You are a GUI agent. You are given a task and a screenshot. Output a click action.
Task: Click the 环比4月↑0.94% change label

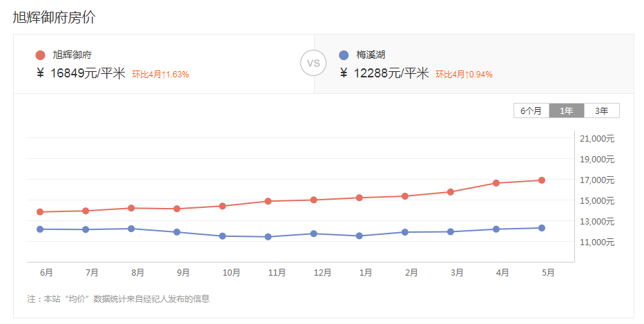pos(464,75)
